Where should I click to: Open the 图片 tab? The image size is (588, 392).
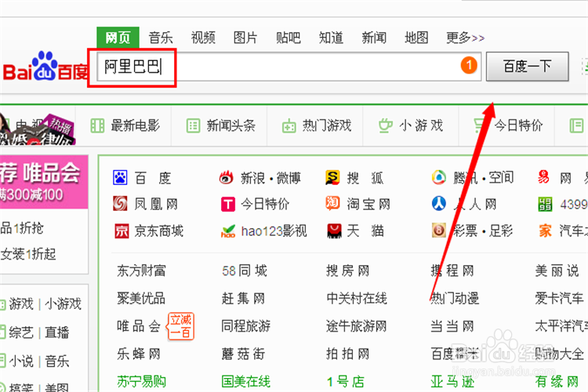coord(245,38)
